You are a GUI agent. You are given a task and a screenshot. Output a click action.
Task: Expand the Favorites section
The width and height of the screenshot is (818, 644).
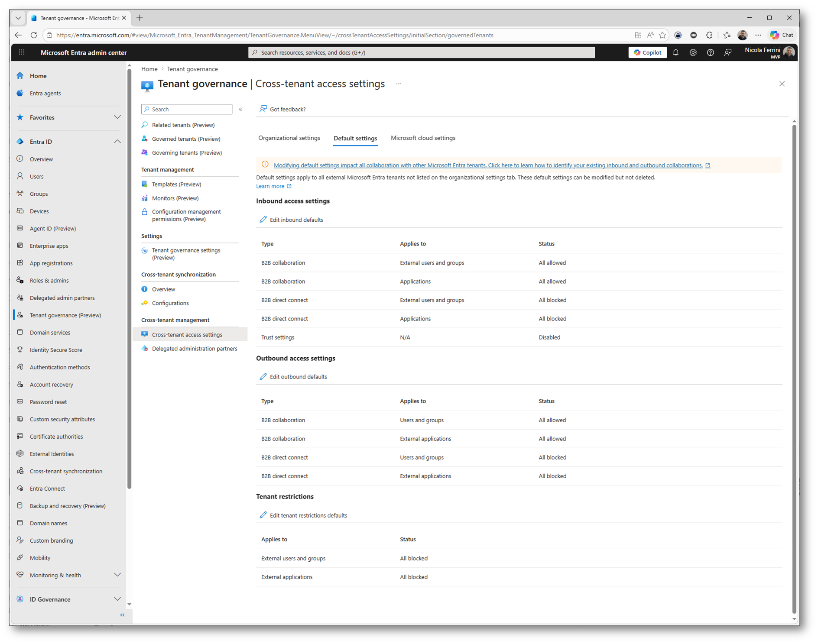point(117,117)
